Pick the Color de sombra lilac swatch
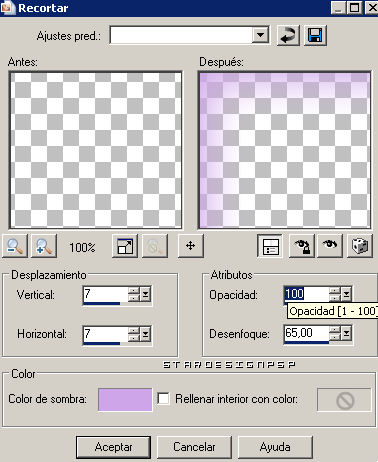The width and height of the screenshot is (378, 462). pos(125,399)
